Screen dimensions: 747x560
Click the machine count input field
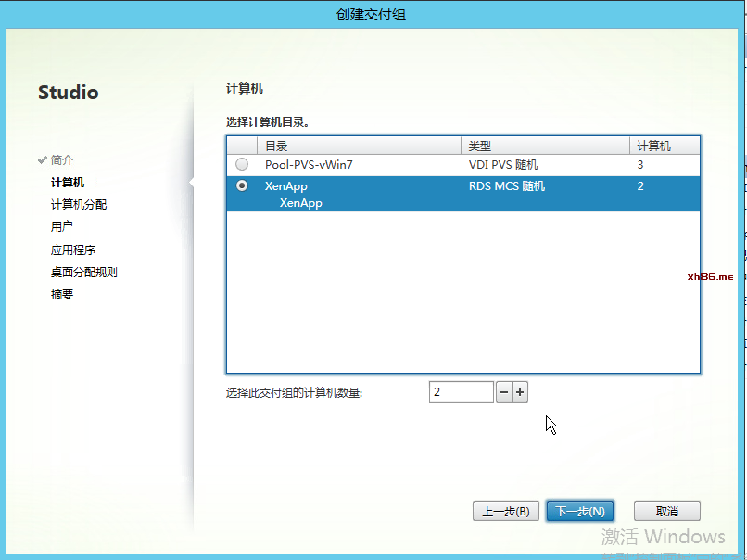coord(461,392)
